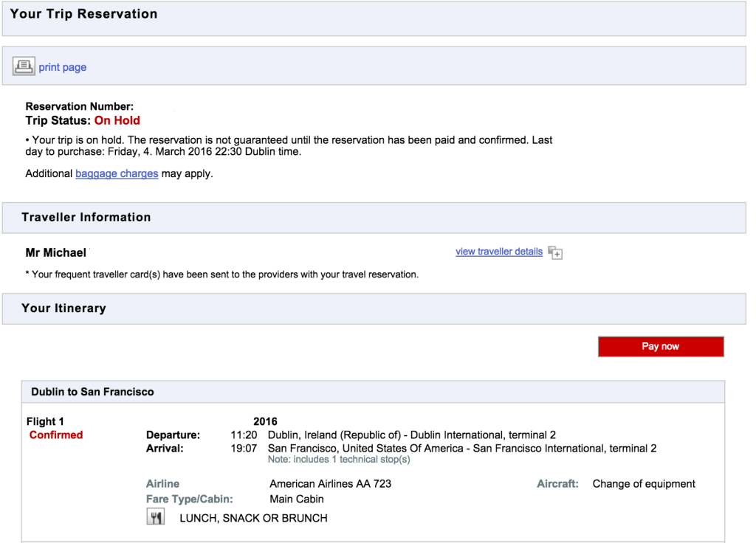The height and width of the screenshot is (543, 756).
Task: Click the Your Itinerary section header
Action: click(63, 308)
